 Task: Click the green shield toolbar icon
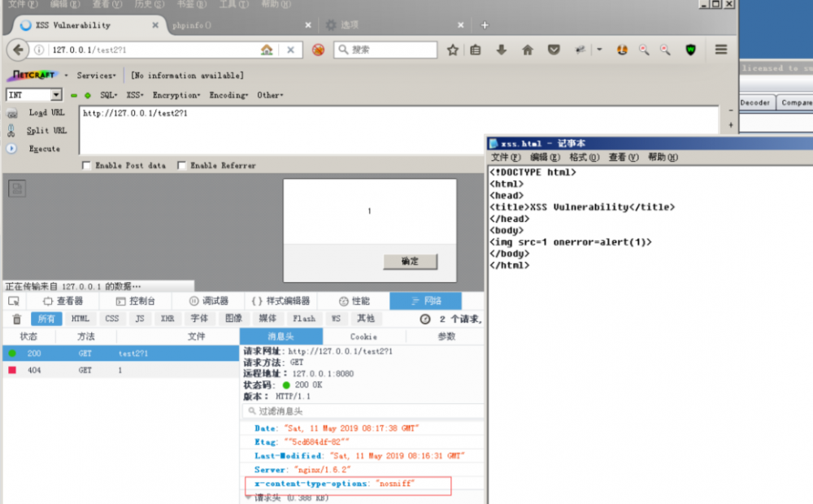pos(690,50)
